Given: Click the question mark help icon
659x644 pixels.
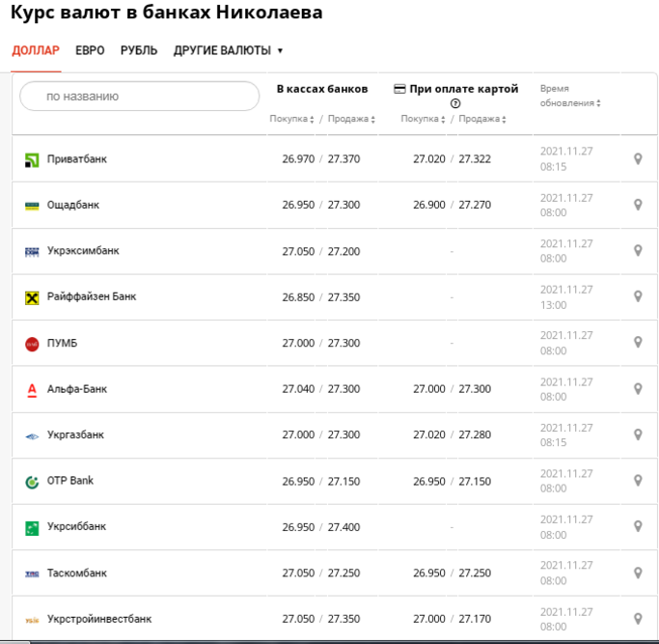Looking at the screenshot, I should (455, 103).
